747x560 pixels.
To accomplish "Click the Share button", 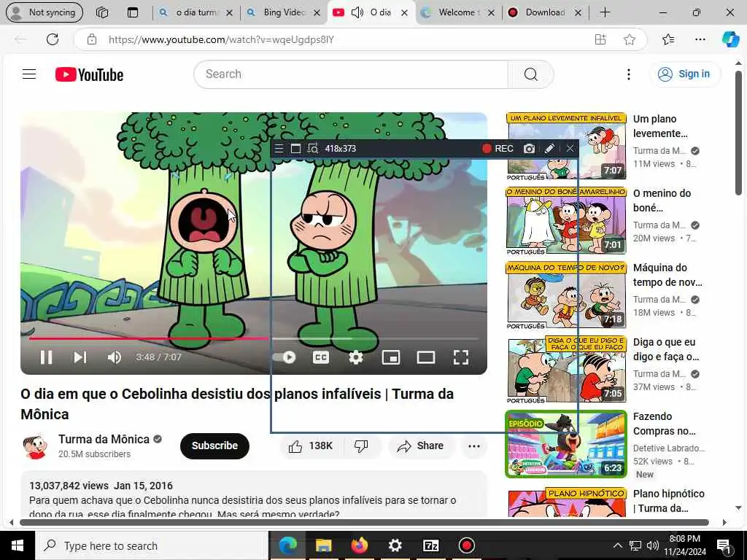I will coord(421,446).
